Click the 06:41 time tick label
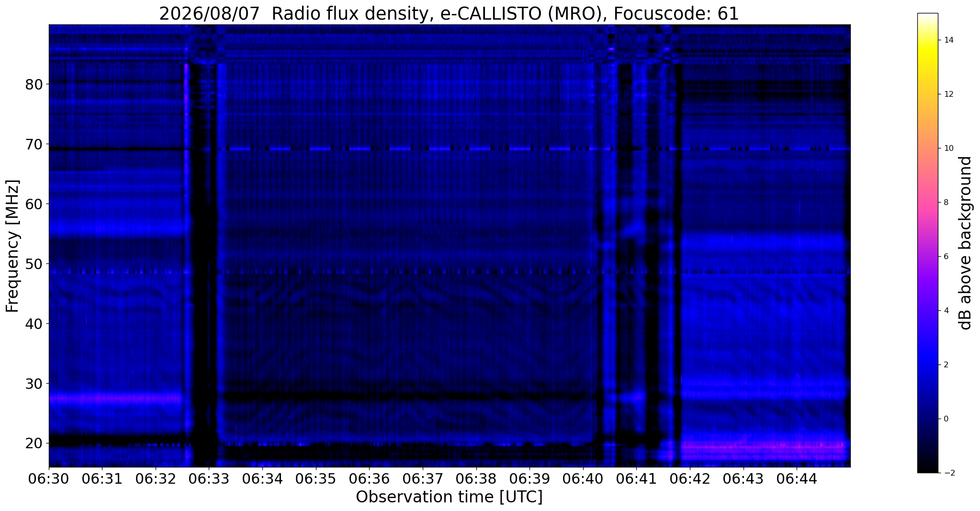Image resolution: width=980 pixels, height=511 pixels. coord(636,478)
